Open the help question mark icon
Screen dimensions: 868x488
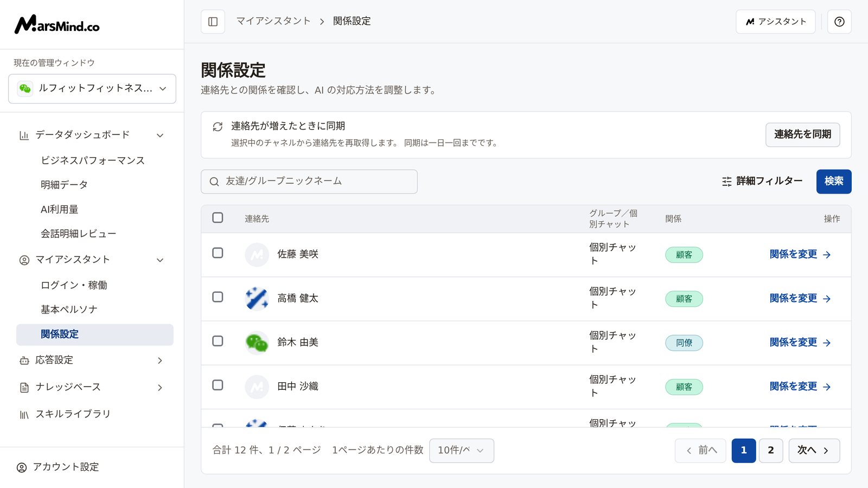(x=839, y=22)
